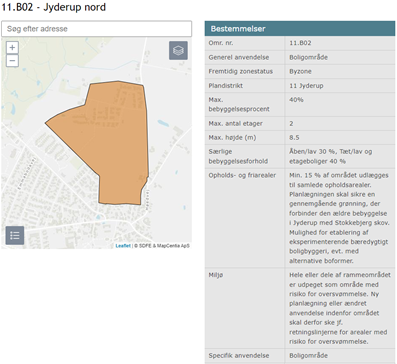Click the Miljø row label

click(216, 275)
